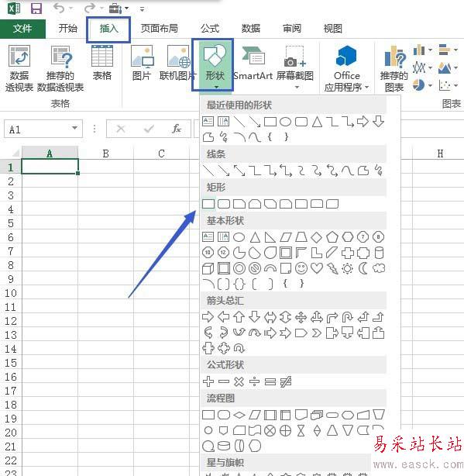Click the 数据透视表 button
This screenshot has width=464, height=476.
point(19,68)
